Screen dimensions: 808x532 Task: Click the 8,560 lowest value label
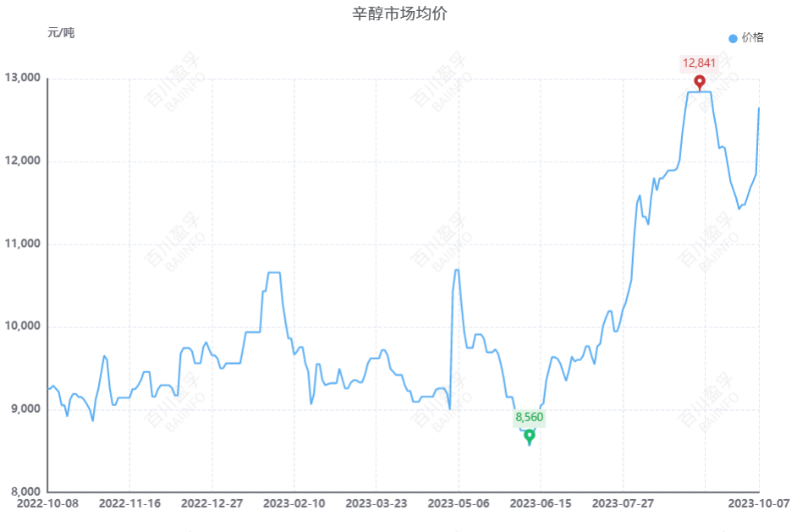coord(530,417)
